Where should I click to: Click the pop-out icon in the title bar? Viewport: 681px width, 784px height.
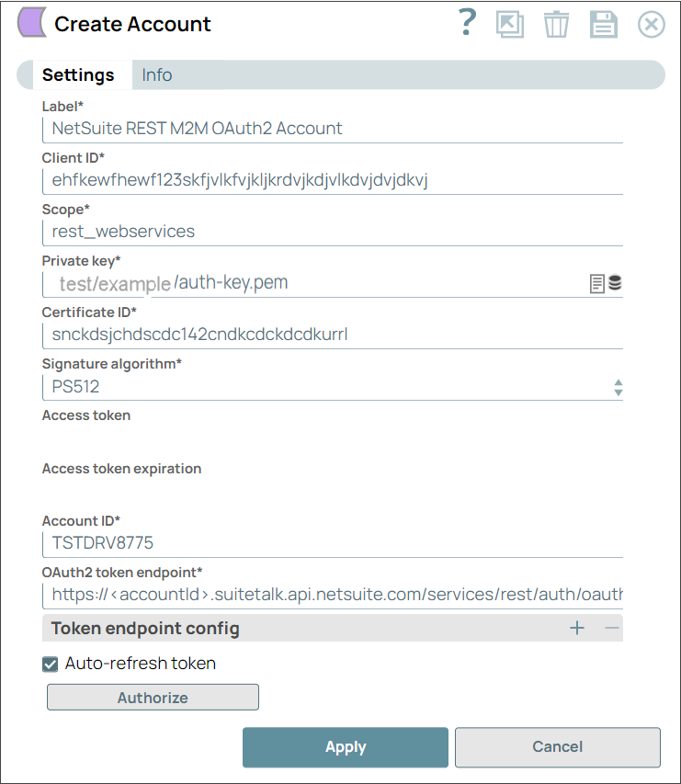pos(510,24)
